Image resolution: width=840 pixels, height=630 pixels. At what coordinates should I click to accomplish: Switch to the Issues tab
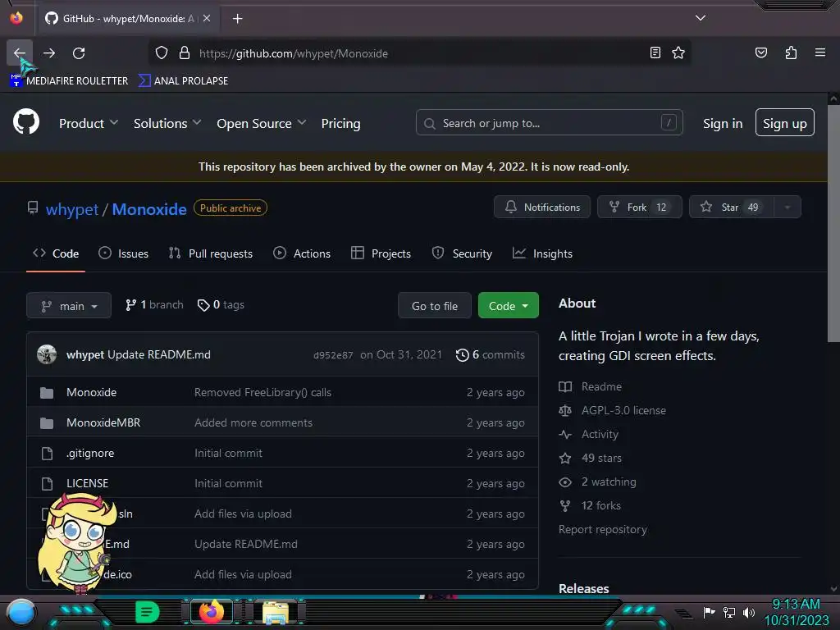pyautogui.click(x=123, y=253)
